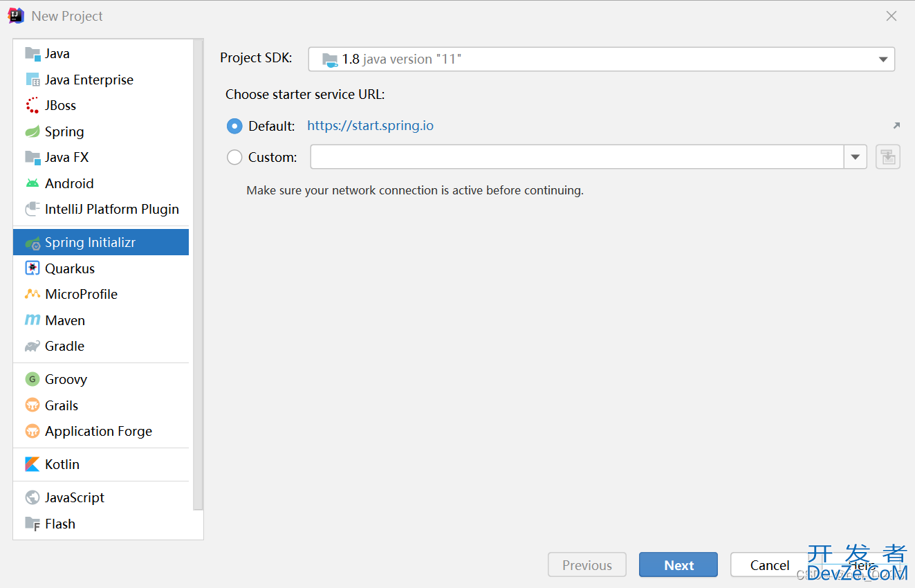Select Android text in list
Image resolution: width=915 pixels, height=588 pixels.
click(x=69, y=183)
